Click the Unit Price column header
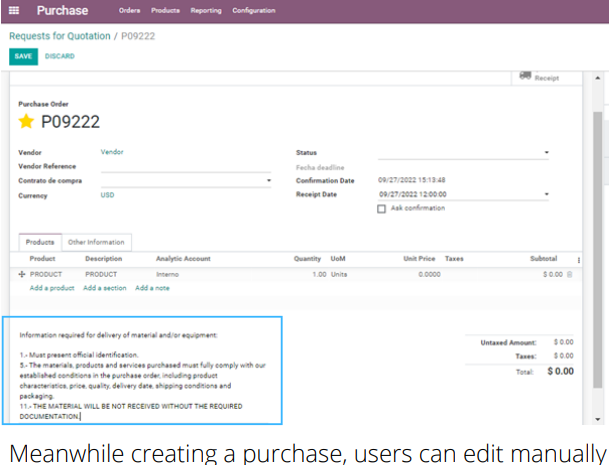 tap(419, 259)
